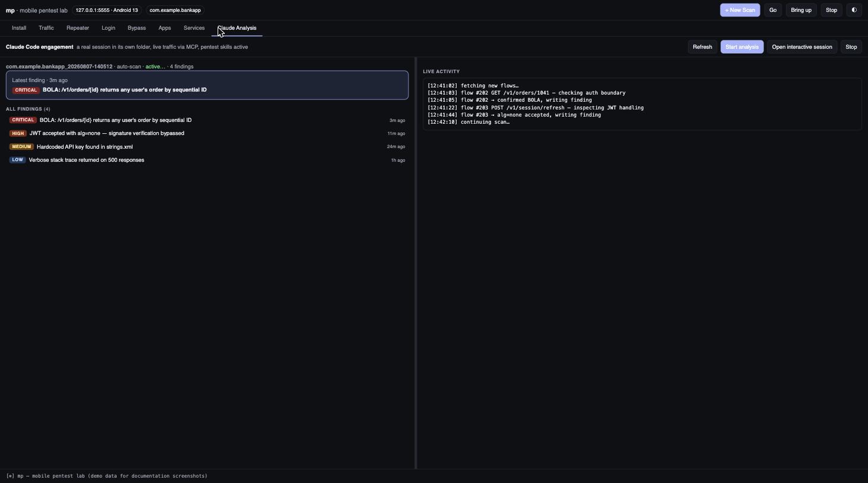868x483 pixels.
Task: Click the session name com.example.bankapp_20260807-140512
Action: tap(59, 67)
